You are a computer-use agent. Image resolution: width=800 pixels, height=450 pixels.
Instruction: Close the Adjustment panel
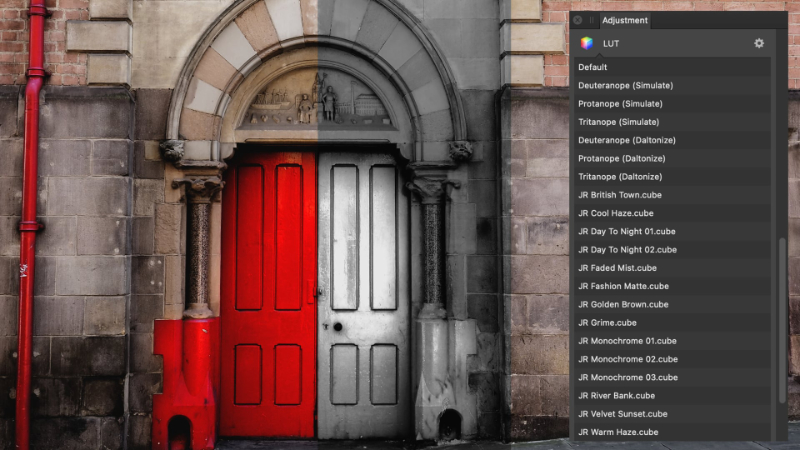point(577,20)
